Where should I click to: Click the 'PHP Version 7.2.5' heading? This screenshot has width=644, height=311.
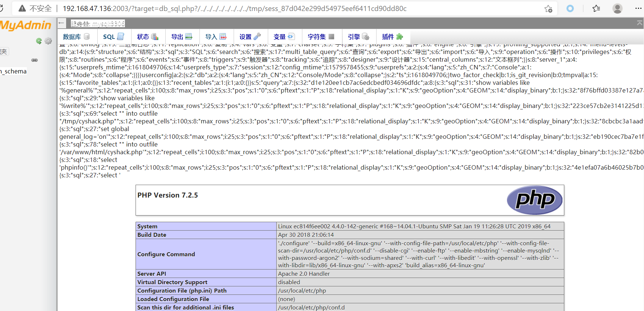168,195
